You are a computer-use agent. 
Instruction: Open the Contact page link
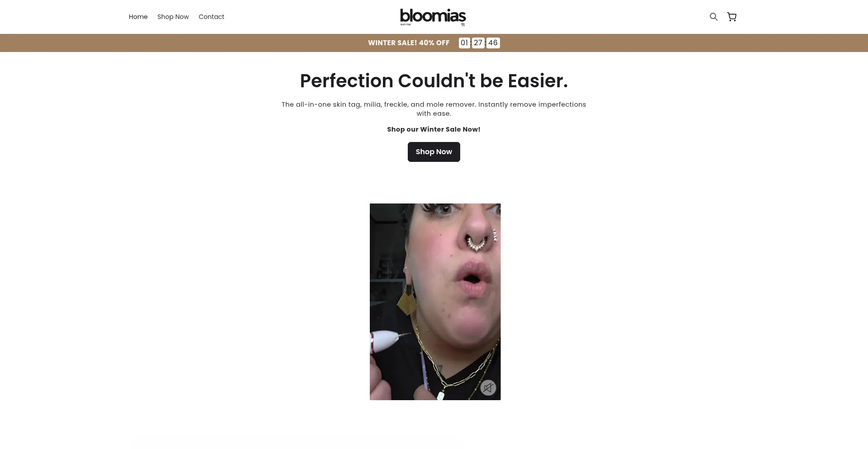click(211, 17)
